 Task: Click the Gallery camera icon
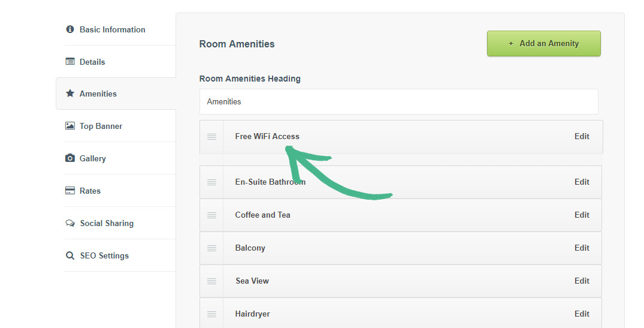[x=70, y=158]
